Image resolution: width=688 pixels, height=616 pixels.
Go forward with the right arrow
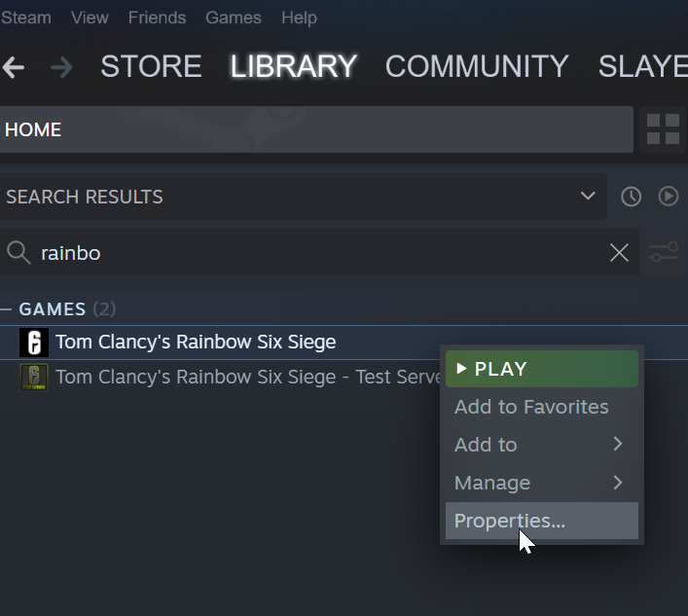click(61, 67)
